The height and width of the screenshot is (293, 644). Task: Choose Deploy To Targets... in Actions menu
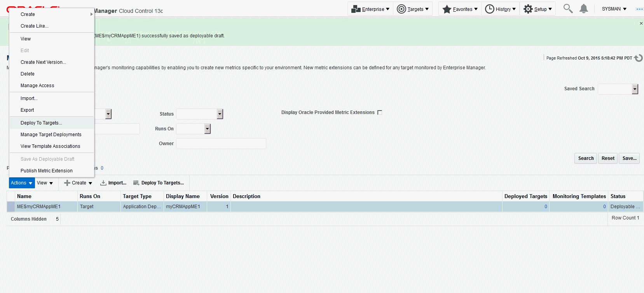point(52,123)
